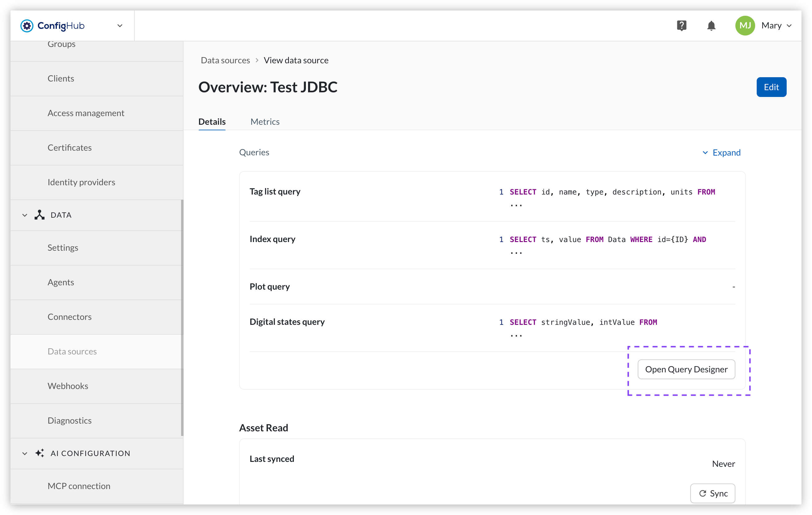Click the Plot query label

point(269,287)
